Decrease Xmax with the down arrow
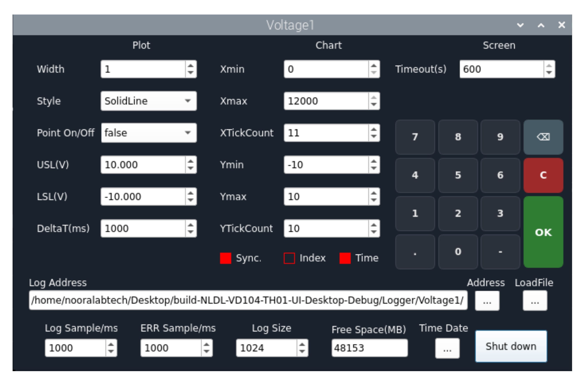The height and width of the screenshot is (385, 588). [374, 105]
